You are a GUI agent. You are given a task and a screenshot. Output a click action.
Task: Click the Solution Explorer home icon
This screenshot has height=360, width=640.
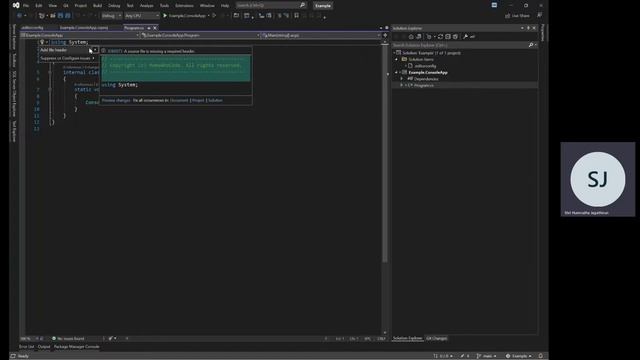point(411,37)
